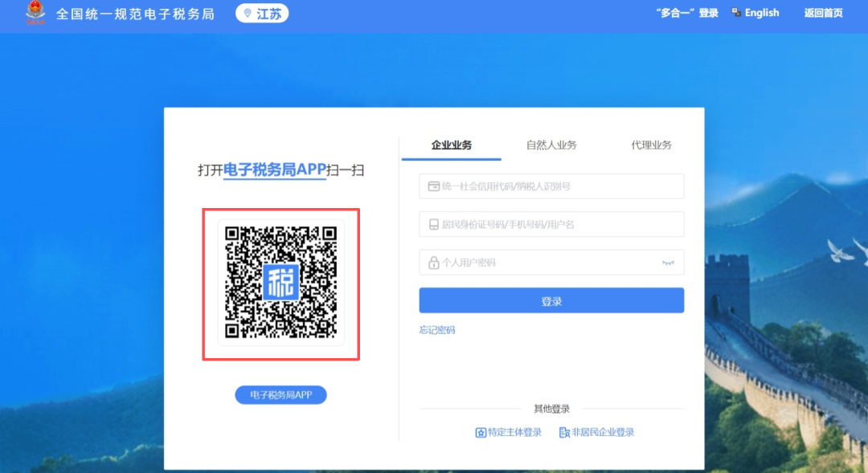Click the phone icon in ID number field
Image resolution: width=868 pixels, height=473 pixels.
click(433, 225)
